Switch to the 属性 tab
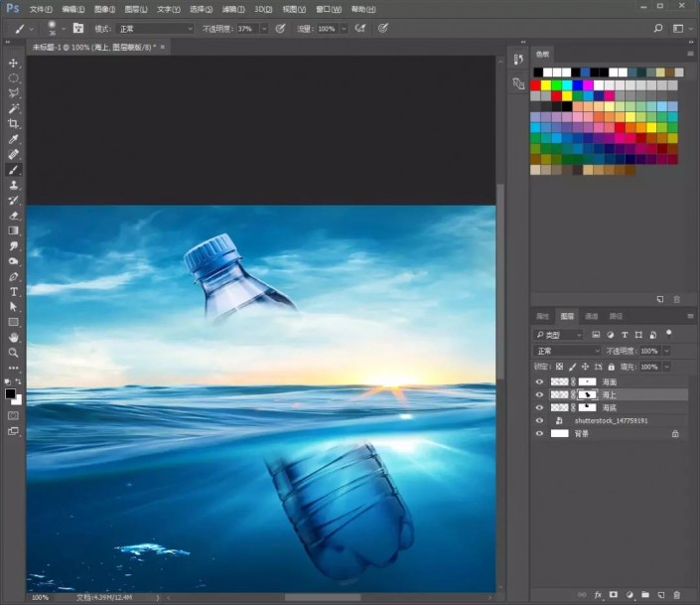This screenshot has width=700, height=605. (542, 316)
